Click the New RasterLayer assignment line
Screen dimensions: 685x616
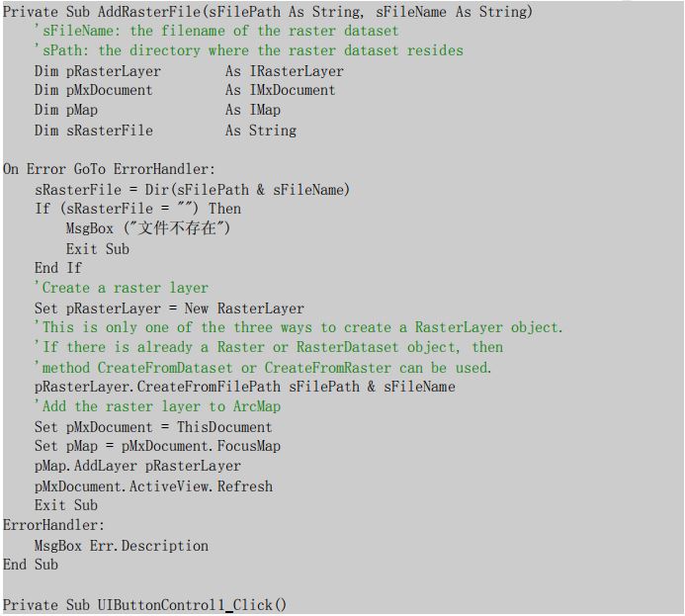pyautogui.click(x=169, y=308)
